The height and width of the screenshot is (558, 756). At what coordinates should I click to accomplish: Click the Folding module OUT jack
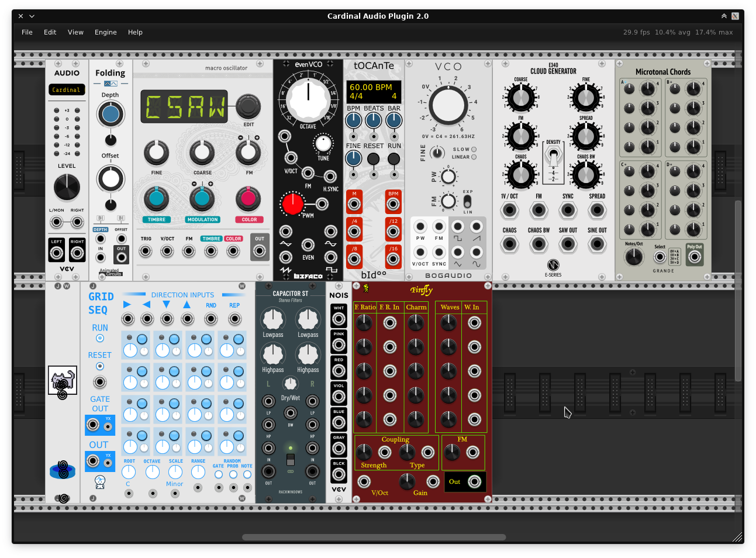[121, 257]
